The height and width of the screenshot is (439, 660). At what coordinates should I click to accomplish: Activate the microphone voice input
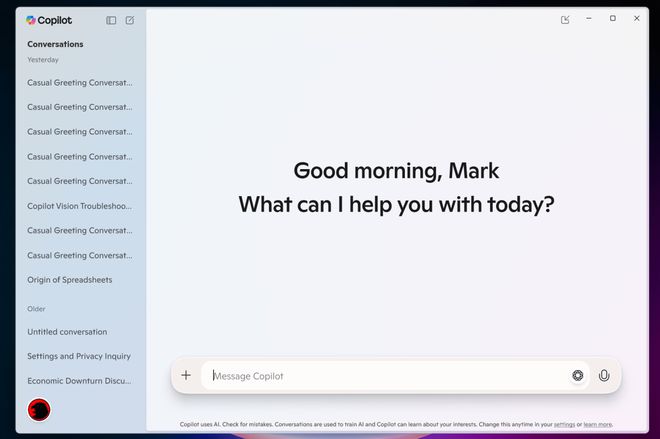coord(604,375)
